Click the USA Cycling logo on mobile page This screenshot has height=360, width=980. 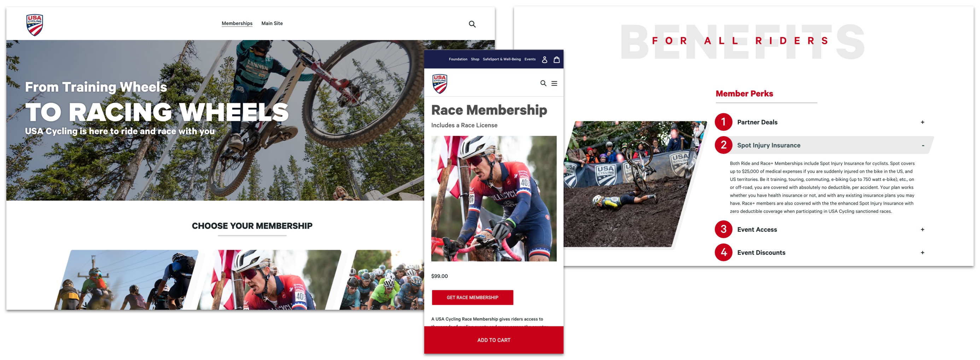pos(440,84)
